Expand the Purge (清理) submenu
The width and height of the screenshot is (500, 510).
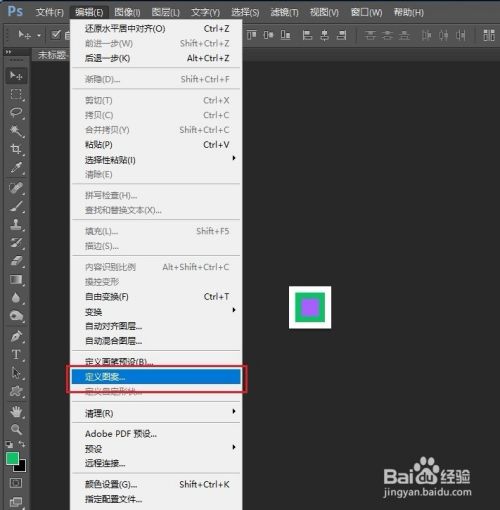click(234, 411)
